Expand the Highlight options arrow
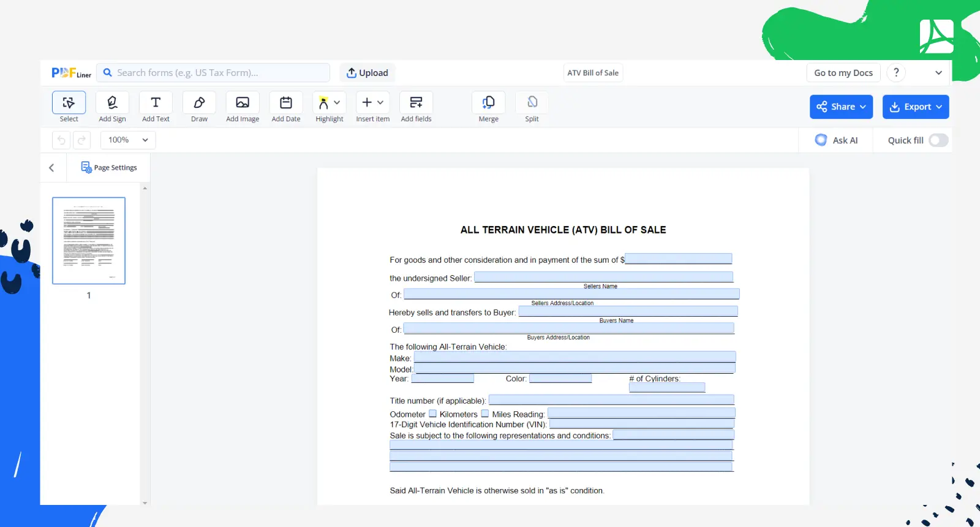 pos(337,102)
